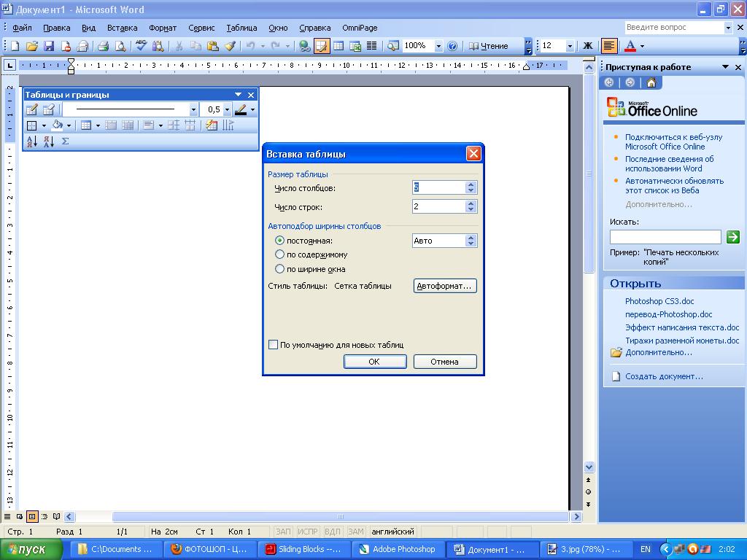Viewport: 747px width, 560px height.
Task: Click the Создать документ... link
Action: click(x=664, y=376)
